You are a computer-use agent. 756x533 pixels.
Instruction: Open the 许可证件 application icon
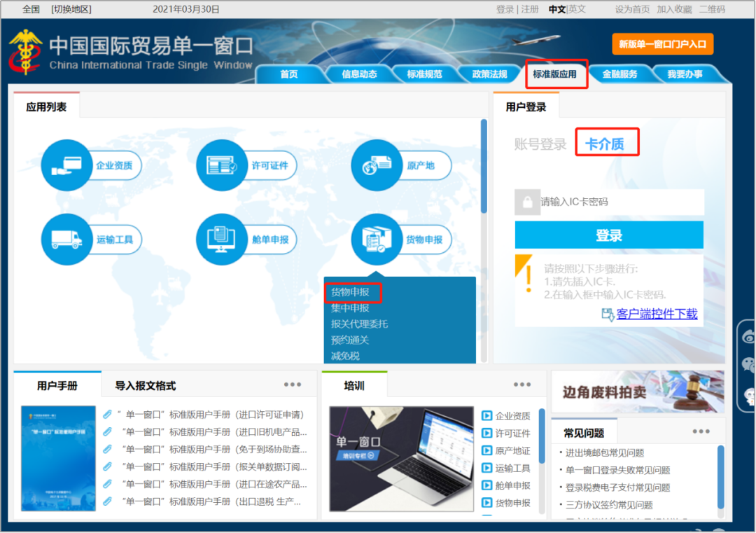[x=222, y=165]
